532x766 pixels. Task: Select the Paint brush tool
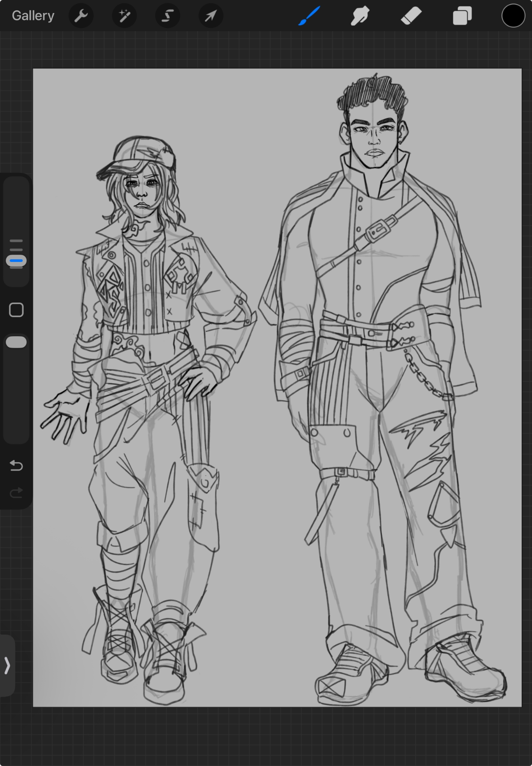tap(309, 16)
